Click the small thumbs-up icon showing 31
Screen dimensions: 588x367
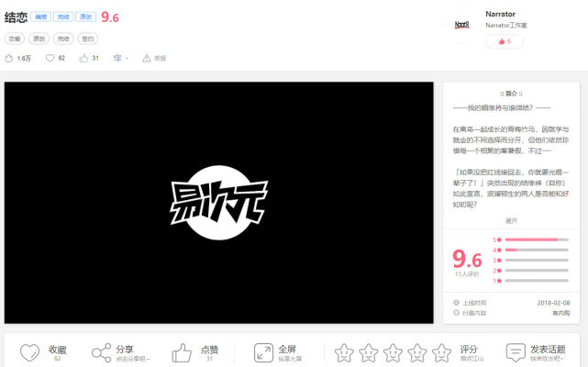coord(83,58)
